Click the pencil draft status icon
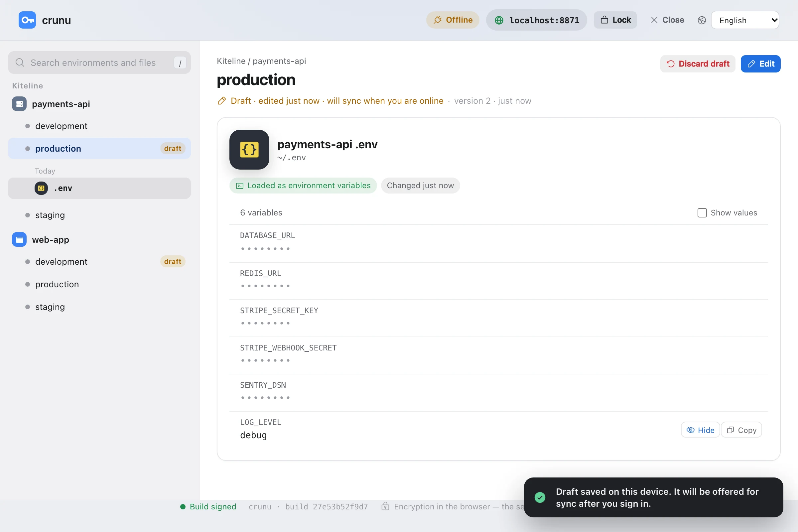 coord(222,101)
